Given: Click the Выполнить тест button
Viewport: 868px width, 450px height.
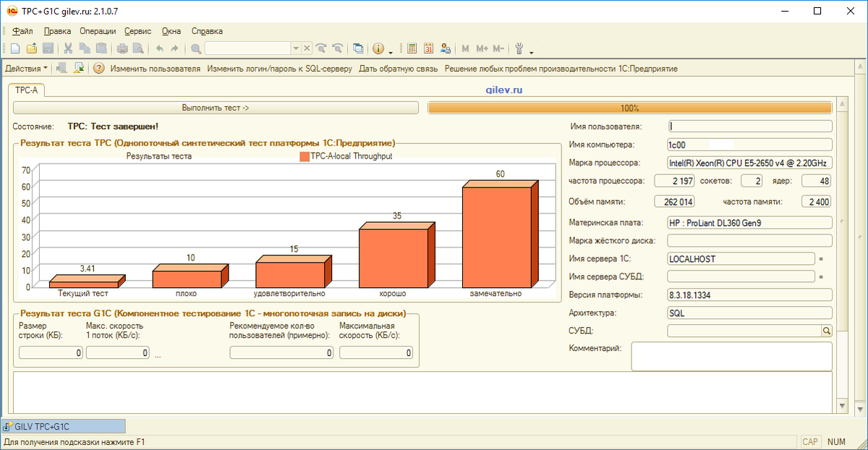Looking at the screenshot, I should [216, 108].
